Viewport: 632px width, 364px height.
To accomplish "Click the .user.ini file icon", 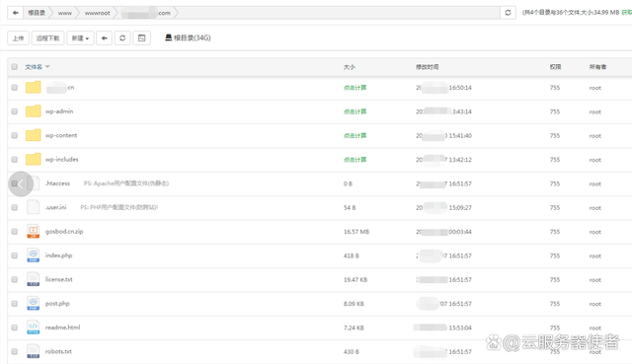I will [33, 207].
